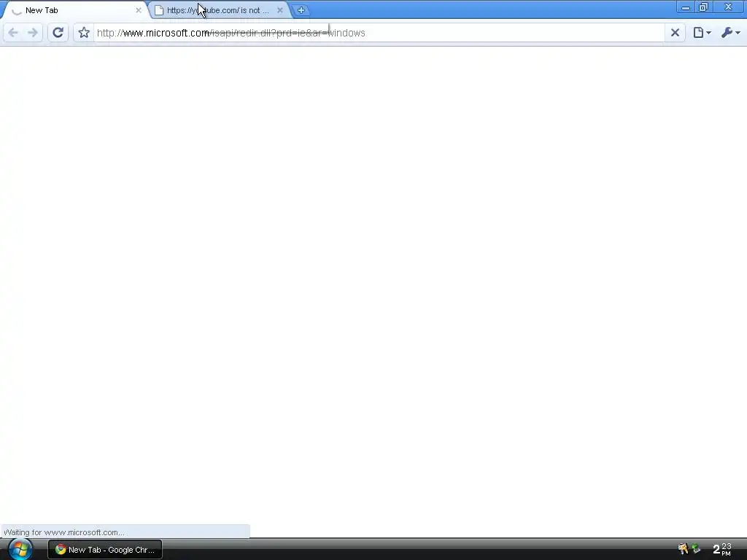Go forward using the forward arrow
The width and height of the screenshot is (747, 560).
click(32, 33)
